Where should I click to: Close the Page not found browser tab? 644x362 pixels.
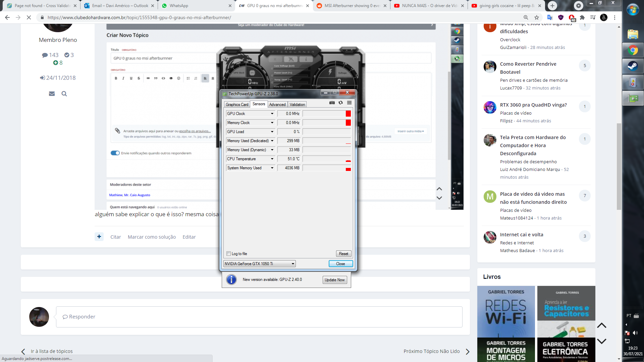pyautogui.click(x=75, y=6)
